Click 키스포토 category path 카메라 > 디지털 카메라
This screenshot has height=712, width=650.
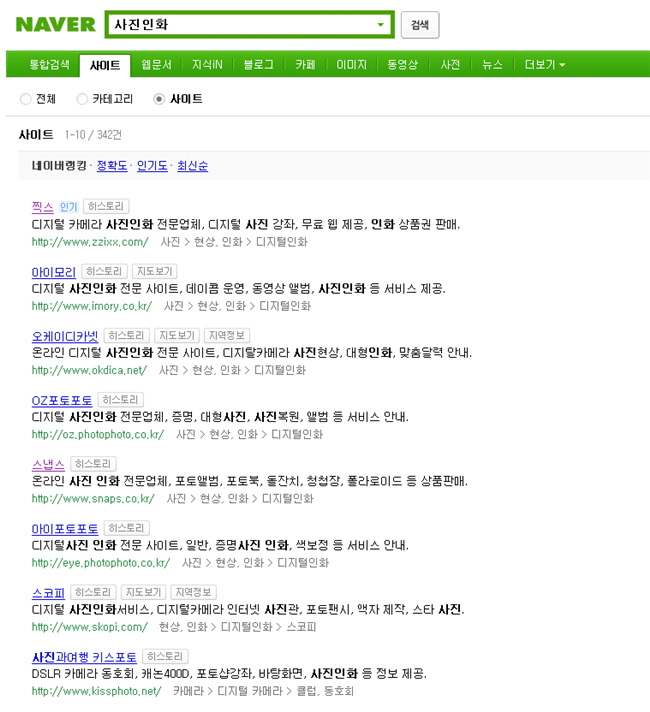coord(228,691)
